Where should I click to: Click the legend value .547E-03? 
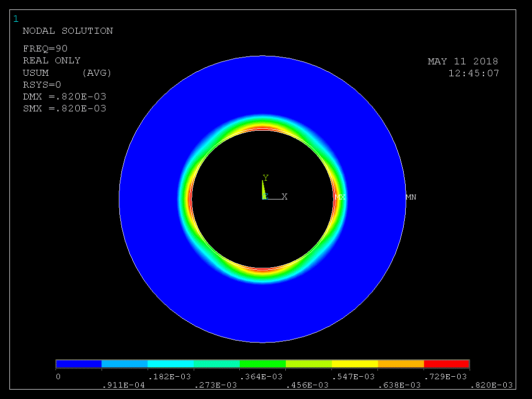point(353,377)
